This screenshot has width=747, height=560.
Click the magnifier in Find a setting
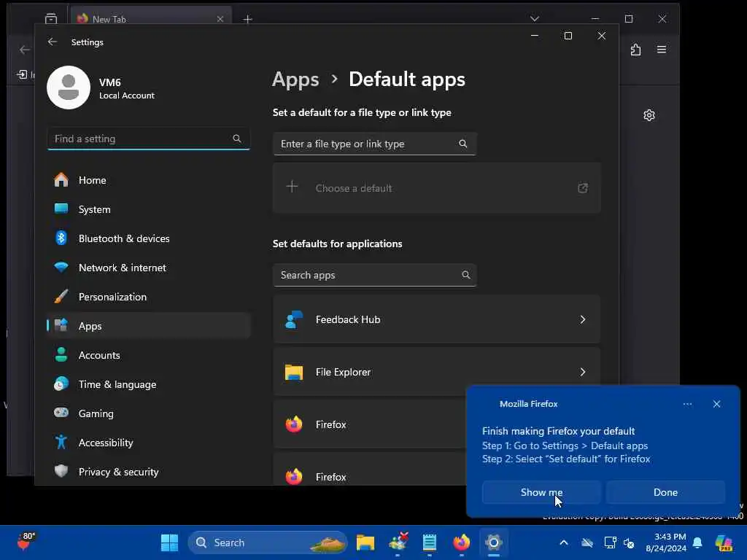(x=237, y=139)
